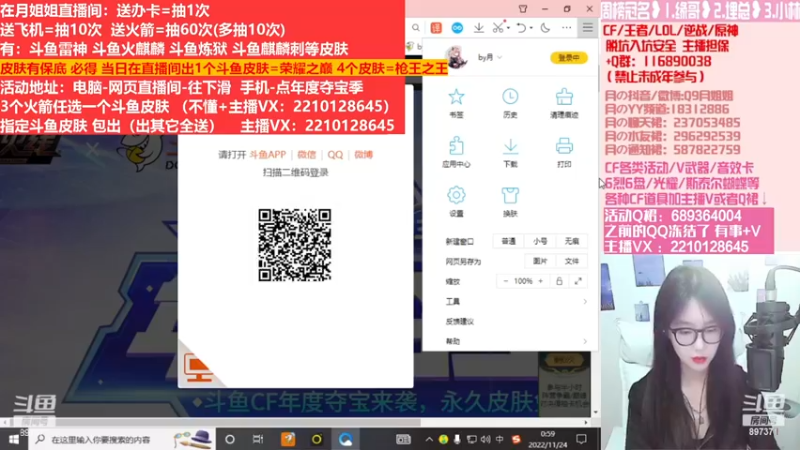
Task: Click the more options ellipsis in toolbar
Action: pyautogui.click(x=566, y=28)
